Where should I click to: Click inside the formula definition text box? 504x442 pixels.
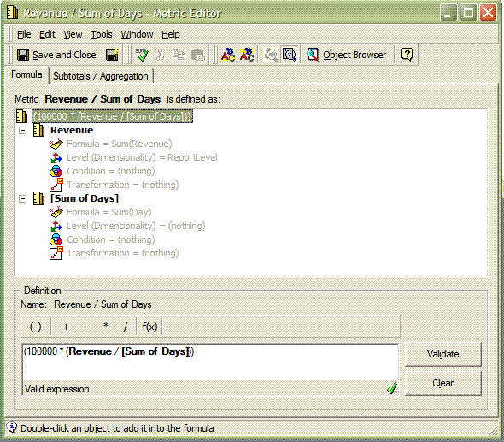tap(210, 362)
